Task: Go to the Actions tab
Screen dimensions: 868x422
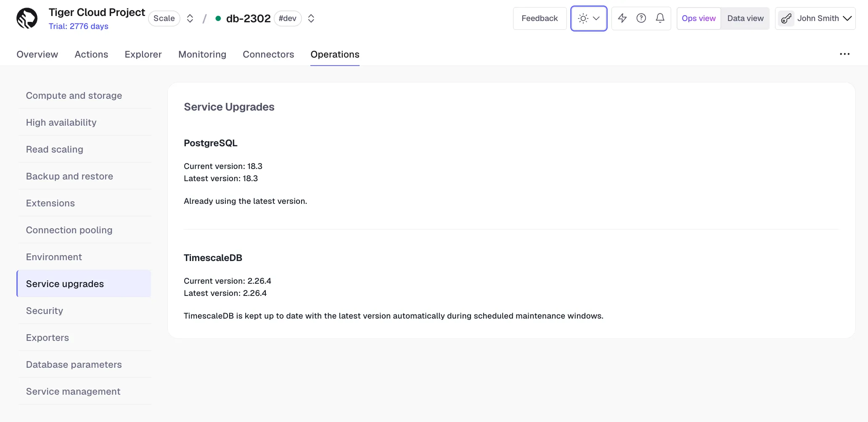Action: coord(91,55)
